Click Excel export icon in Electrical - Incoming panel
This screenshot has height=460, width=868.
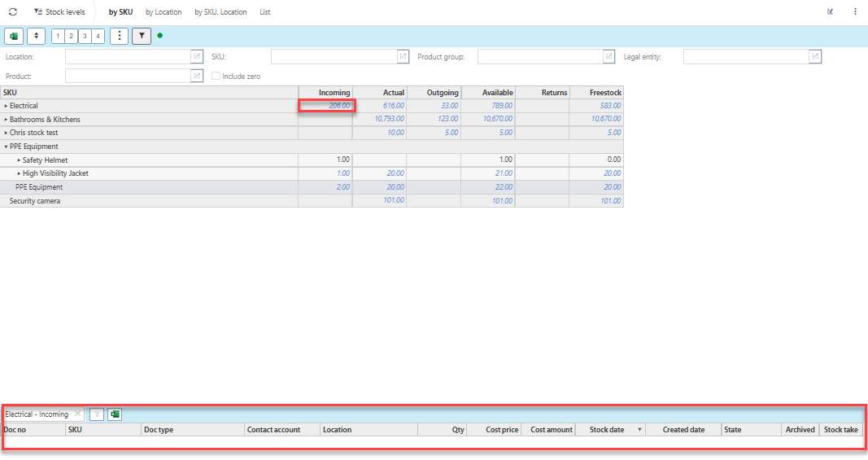(x=115, y=414)
